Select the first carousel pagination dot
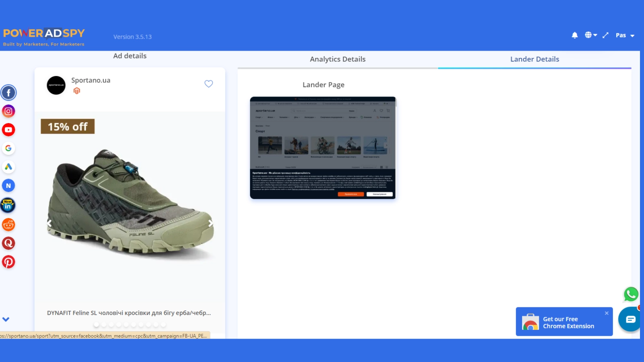This screenshot has width=644, height=362. [96, 325]
